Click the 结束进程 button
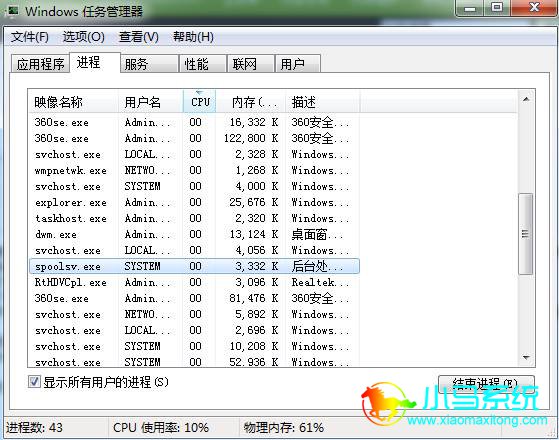 [486, 384]
